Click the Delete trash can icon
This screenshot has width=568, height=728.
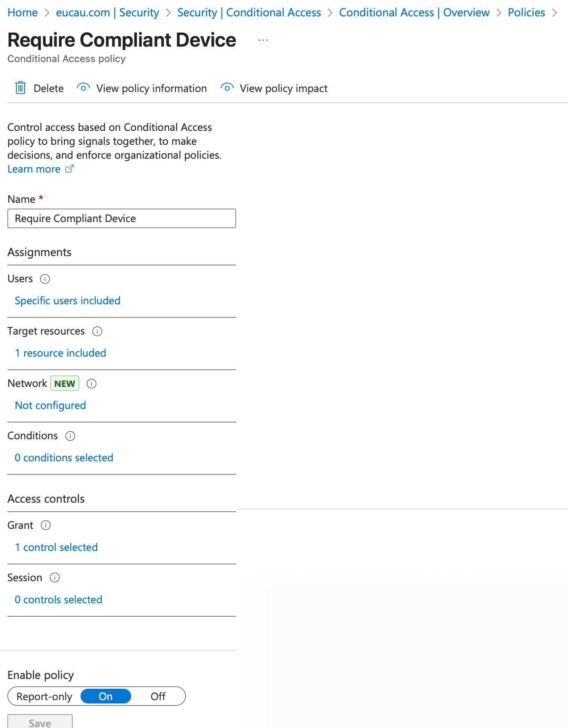pyautogui.click(x=20, y=88)
